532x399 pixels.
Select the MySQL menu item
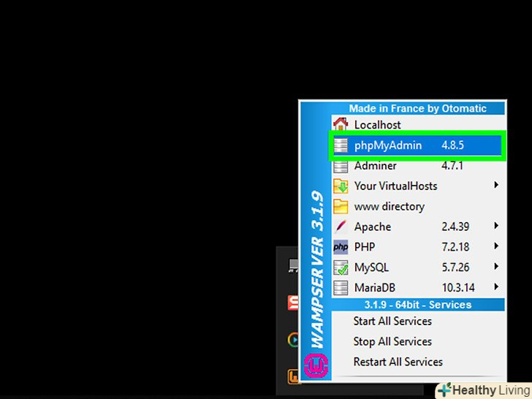click(x=418, y=267)
